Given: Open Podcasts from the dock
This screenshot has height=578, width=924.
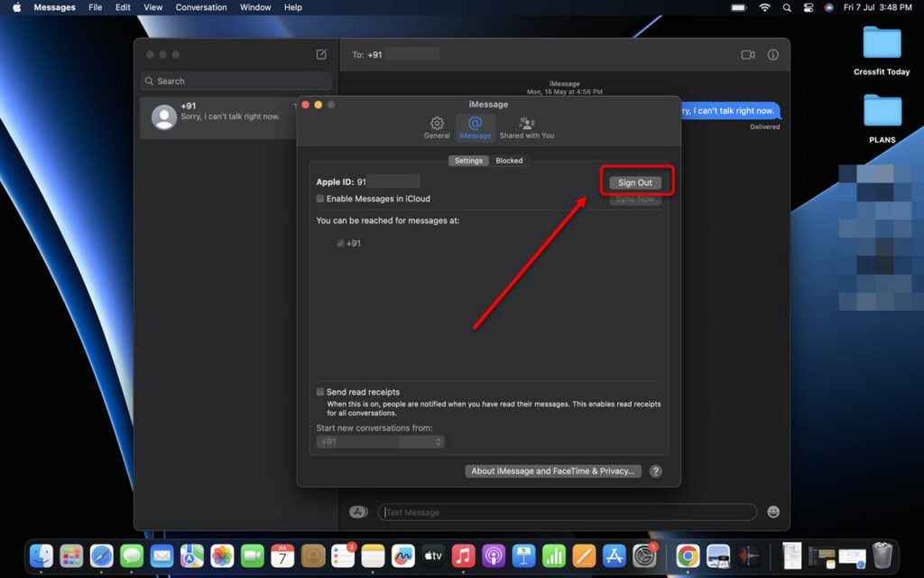Looking at the screenshot, I should (x=494, y=555).
